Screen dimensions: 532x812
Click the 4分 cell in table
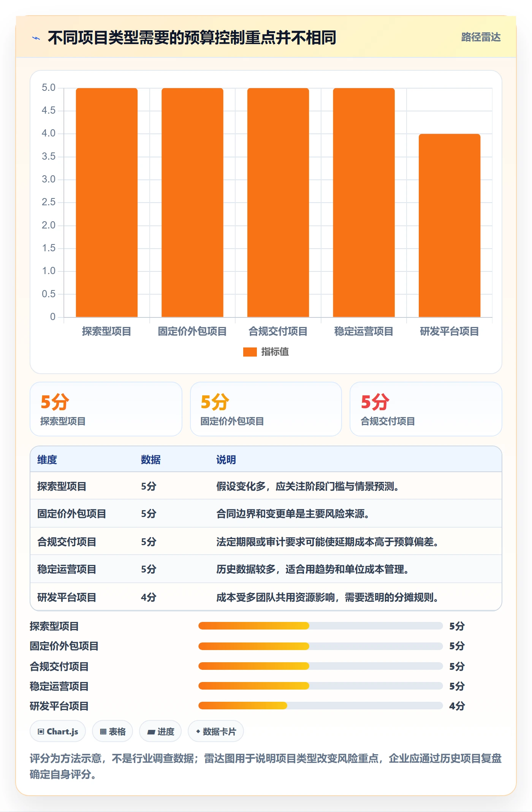(149, 598)
